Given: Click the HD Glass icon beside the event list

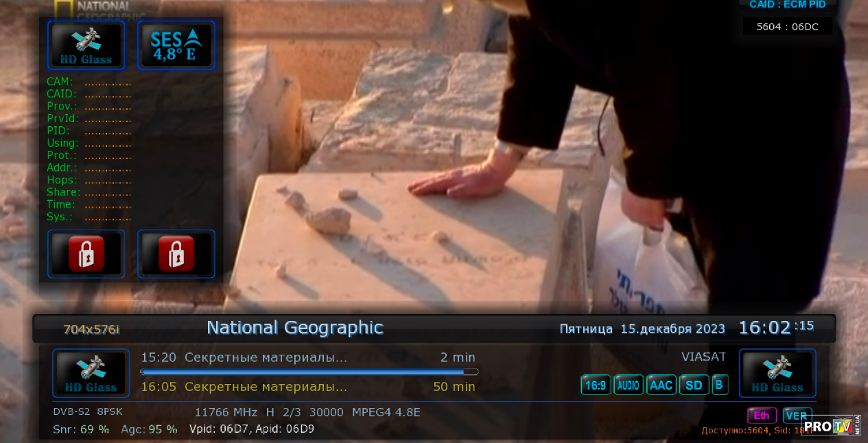Looking at the screenshot, I should (x=91, y=373).
